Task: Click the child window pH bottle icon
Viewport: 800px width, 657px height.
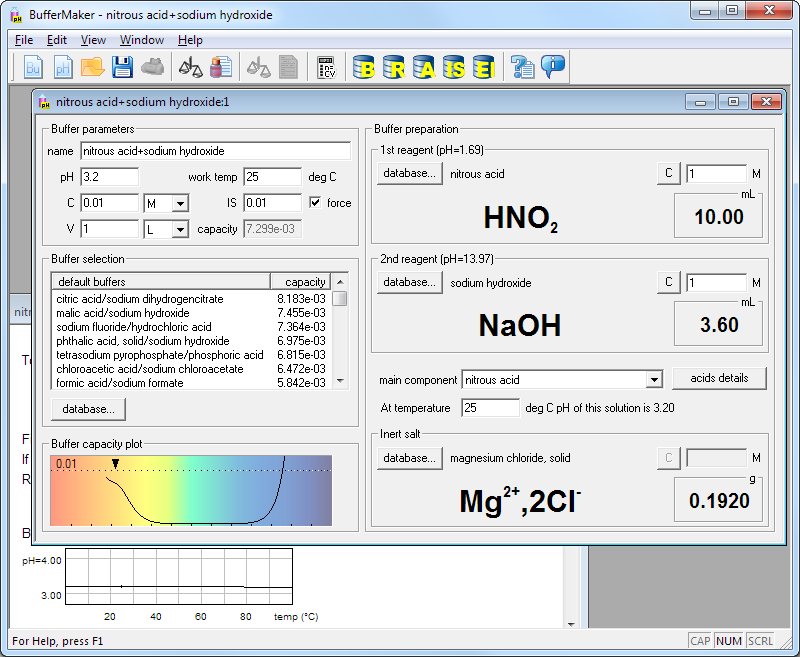Action: pos(44,102)
